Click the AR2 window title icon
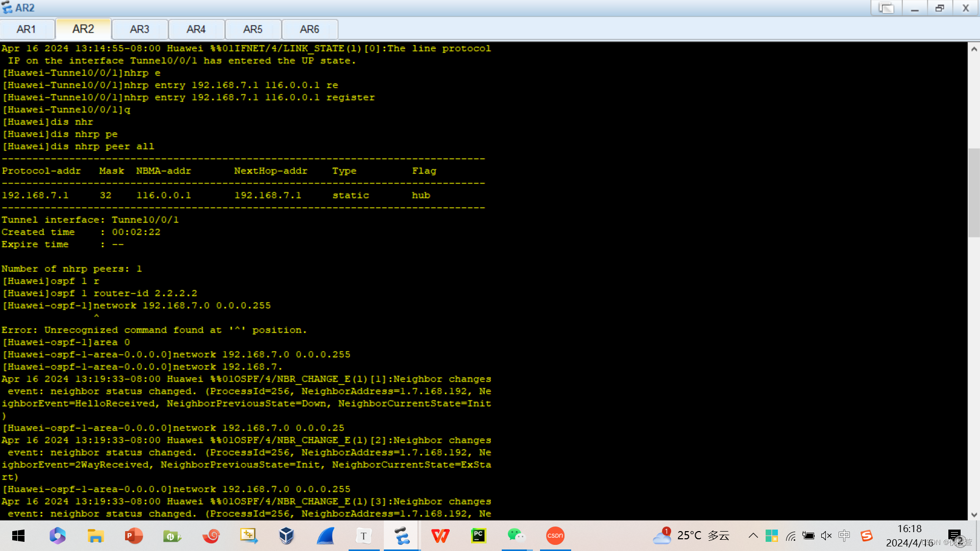The width and height of the screenshot is (980, 551). 7,8
